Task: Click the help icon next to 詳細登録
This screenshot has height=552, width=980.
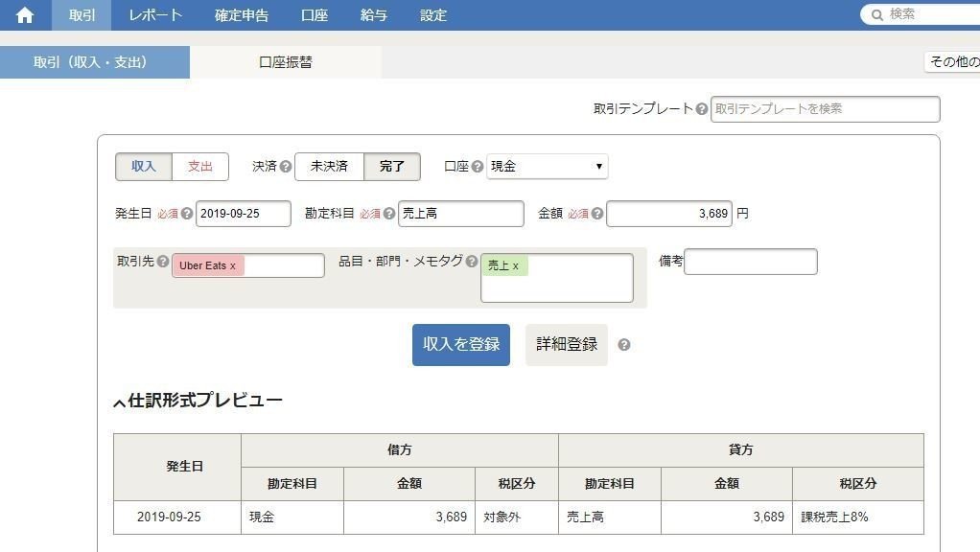Action: pyautogui.click(x=624, y=344)
